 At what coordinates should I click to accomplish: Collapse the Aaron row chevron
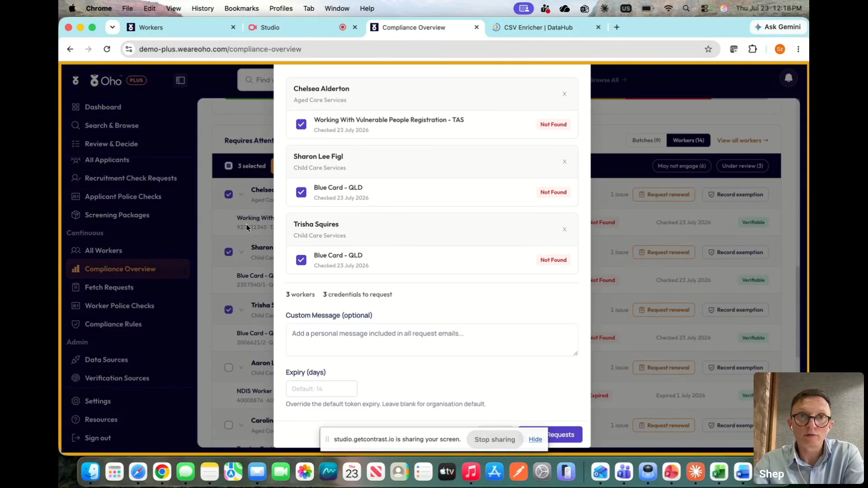[241, 367]
